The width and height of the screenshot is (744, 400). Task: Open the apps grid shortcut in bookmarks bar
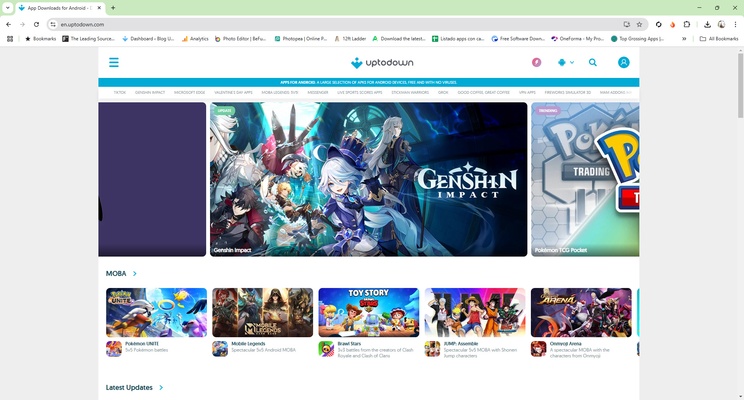pyautogui.click(x=10, y=39)
